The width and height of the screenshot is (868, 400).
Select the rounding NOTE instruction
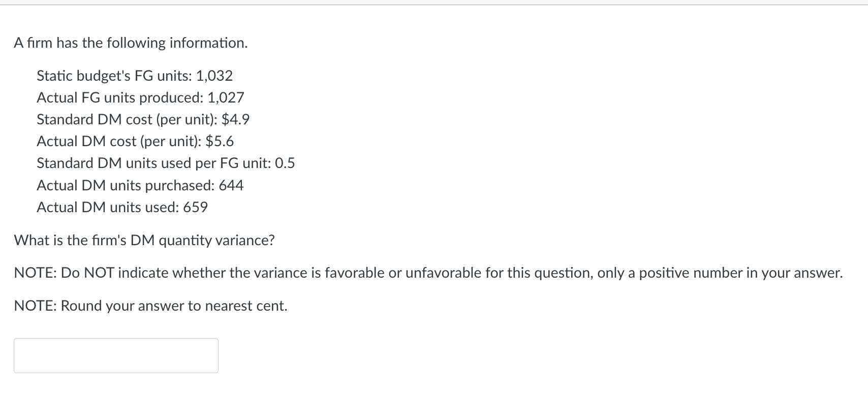pos(150,306)
